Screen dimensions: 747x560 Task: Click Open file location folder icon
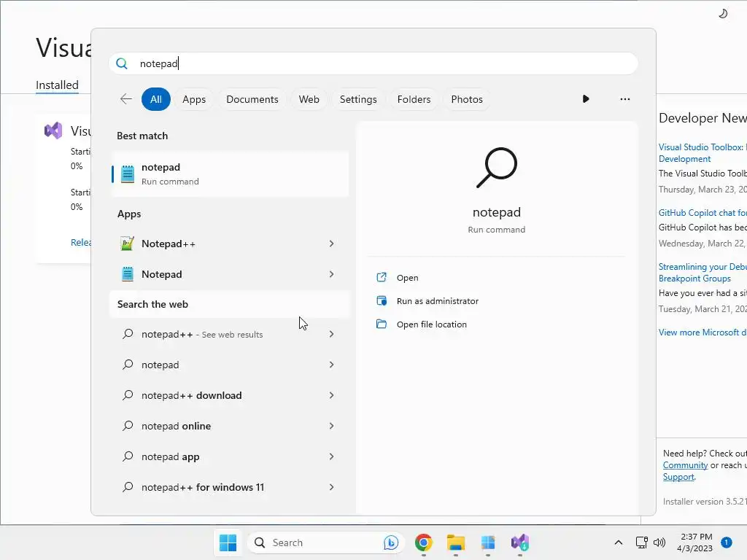coord(382,324)
